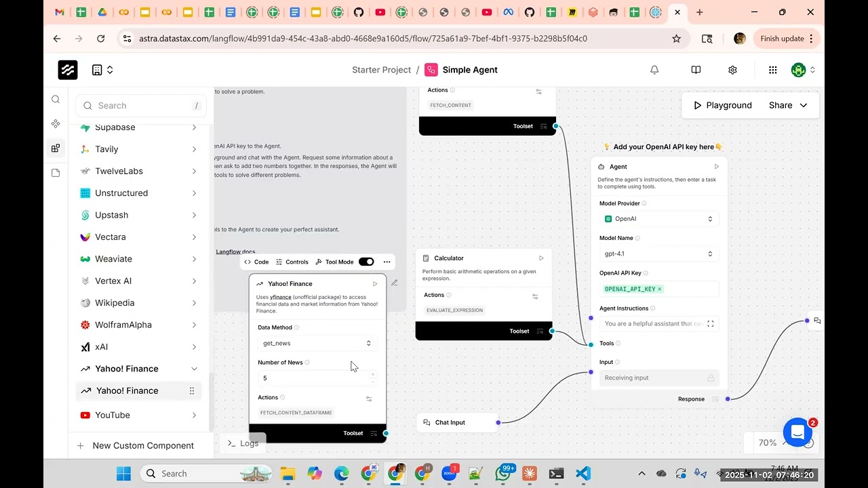Expand the Tavily bundle

click(x=194, y=149)
